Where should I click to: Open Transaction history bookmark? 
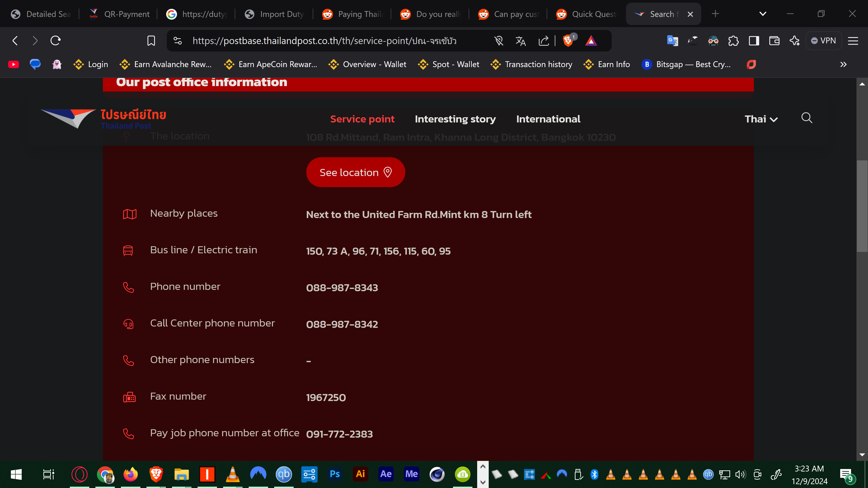(531, 64)
